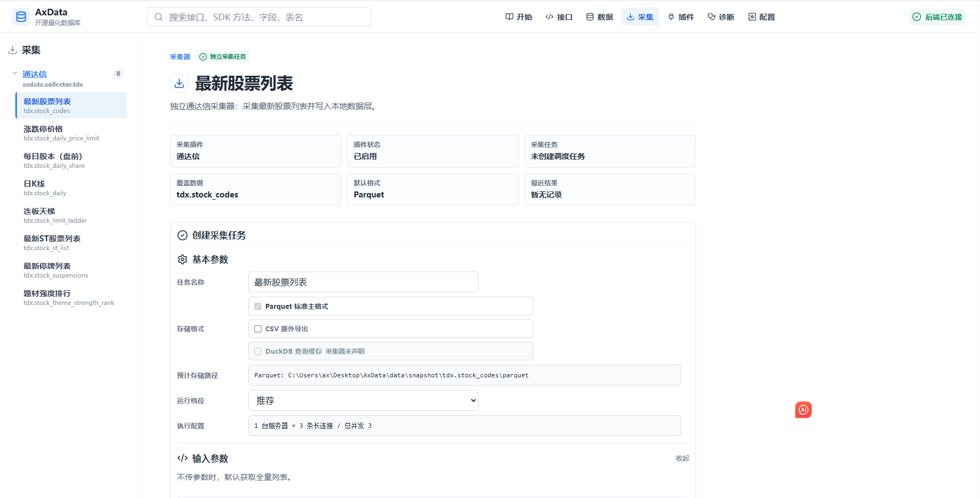Select 每日股本（盘前） in the sidebar

tap(71, 160)
